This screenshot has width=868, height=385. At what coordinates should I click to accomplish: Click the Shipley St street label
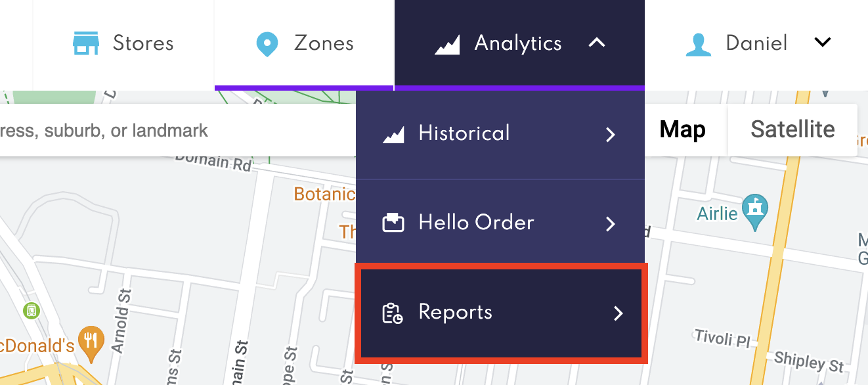tap(808, 361)
